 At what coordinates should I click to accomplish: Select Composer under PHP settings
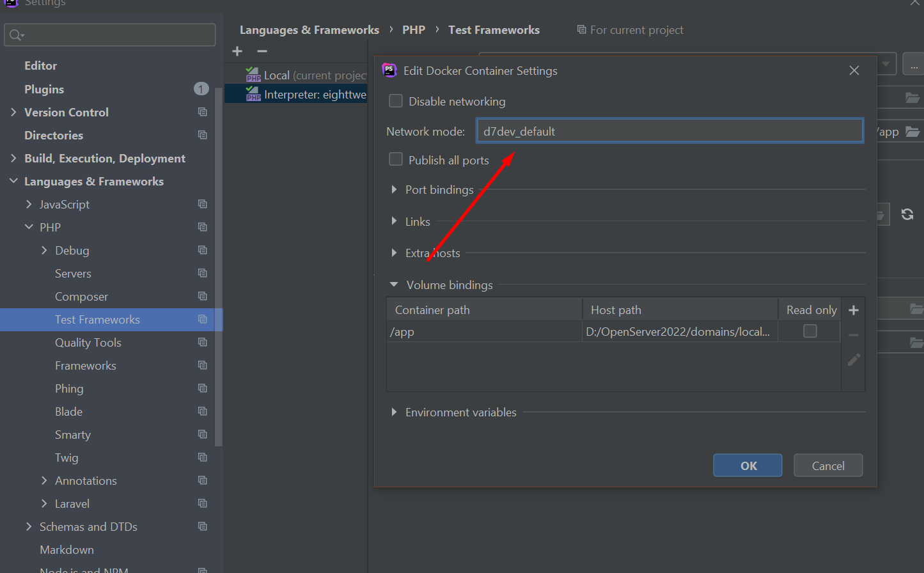click(81, 297)
